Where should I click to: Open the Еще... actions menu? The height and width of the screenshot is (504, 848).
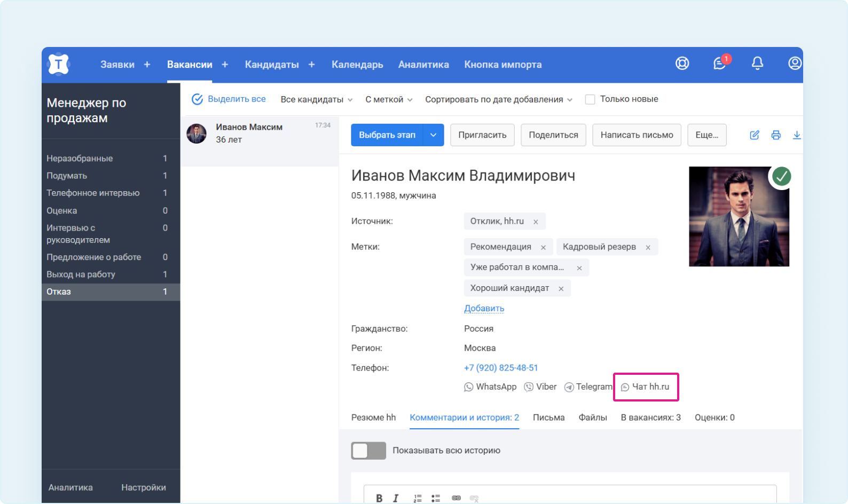coord(707,135)
